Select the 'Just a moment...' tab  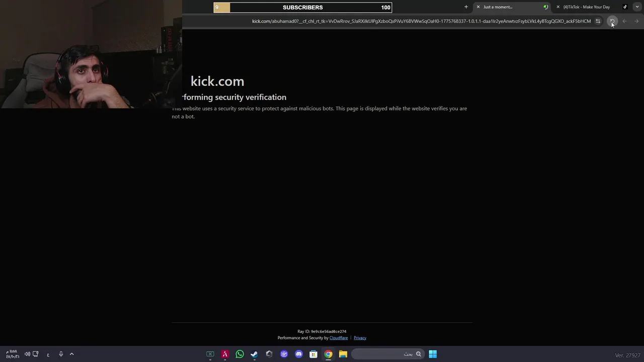[512, 7]
